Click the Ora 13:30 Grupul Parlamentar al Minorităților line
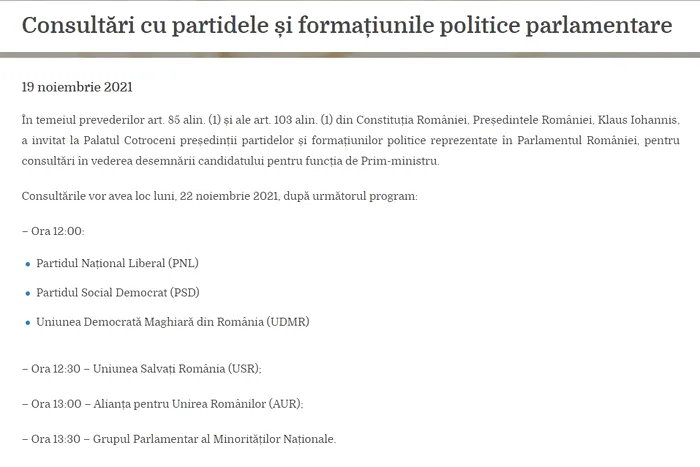 tap(179, 438)
